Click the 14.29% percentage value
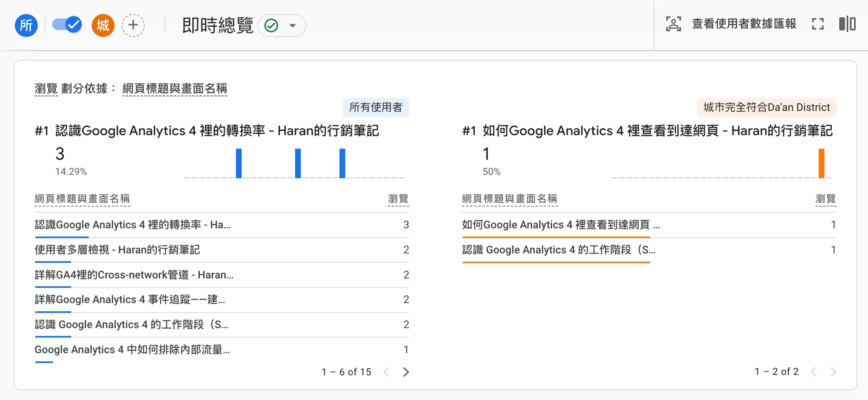The width and height of the screenshot is (868, 400). [x=71, y=172]
